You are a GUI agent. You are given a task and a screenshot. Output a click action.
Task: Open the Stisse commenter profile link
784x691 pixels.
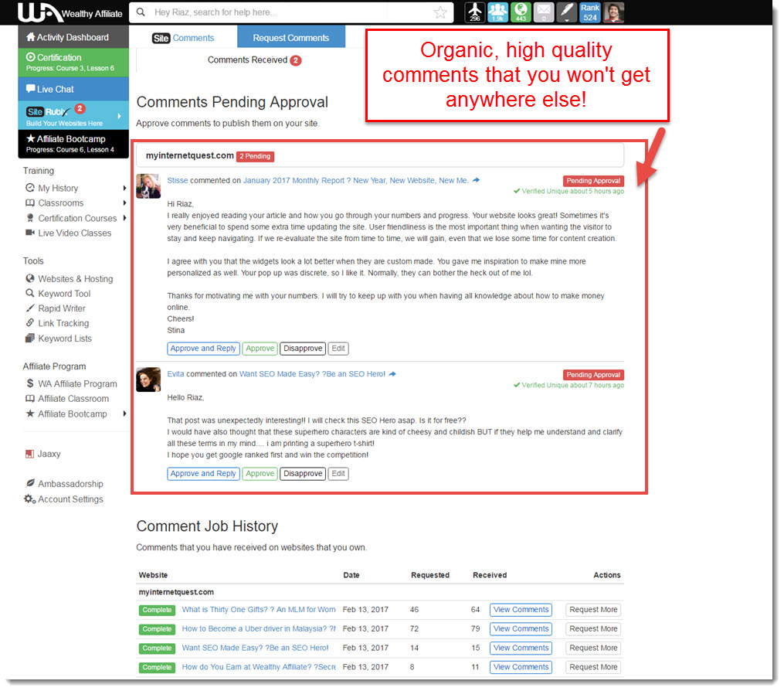tap(178, 180)
